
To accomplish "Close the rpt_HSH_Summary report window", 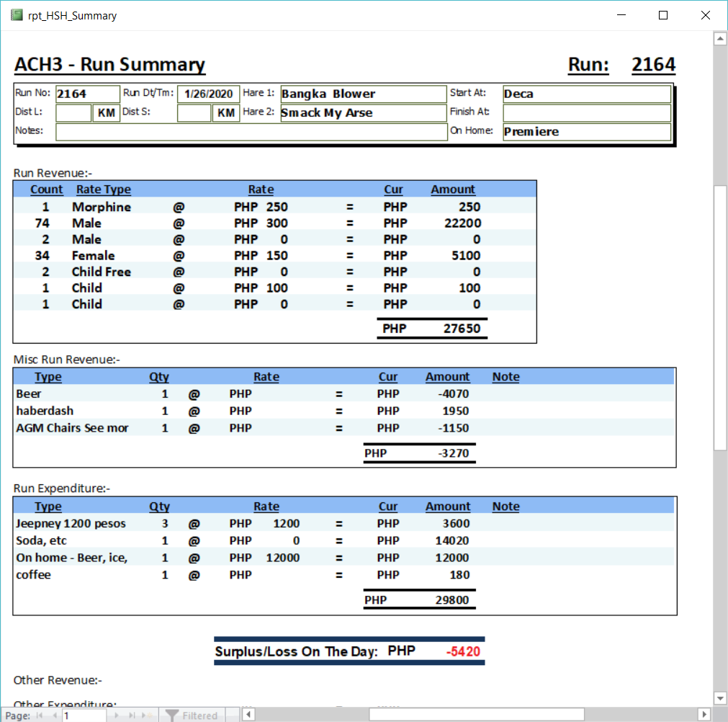I will pos(705,15).
